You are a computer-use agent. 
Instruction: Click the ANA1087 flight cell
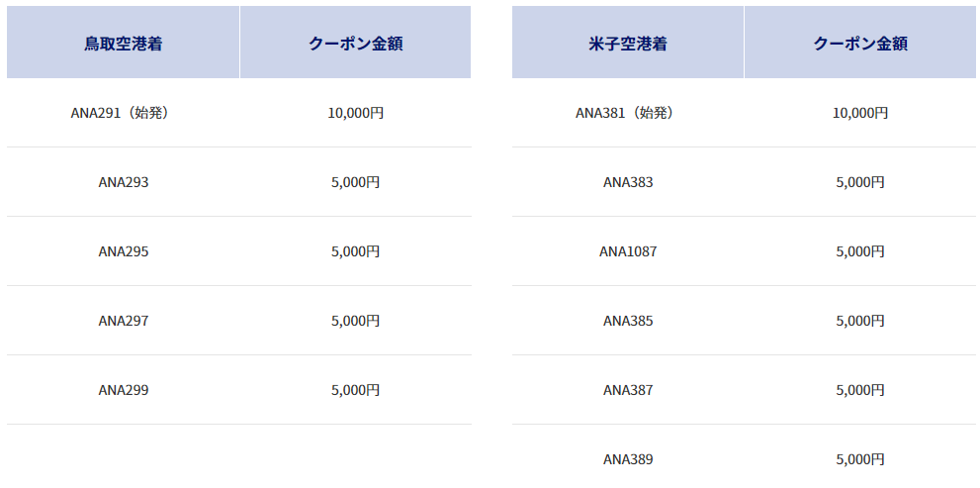628,251
